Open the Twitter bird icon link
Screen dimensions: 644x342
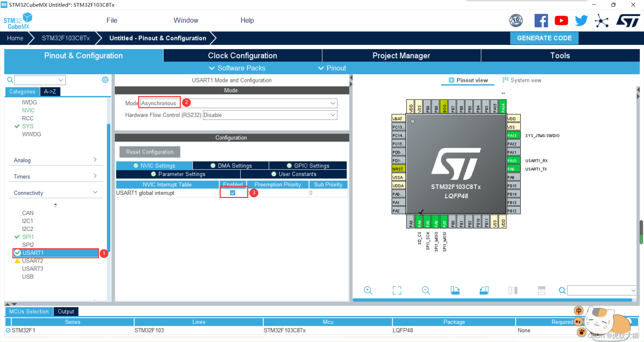[x=581, y=21]
